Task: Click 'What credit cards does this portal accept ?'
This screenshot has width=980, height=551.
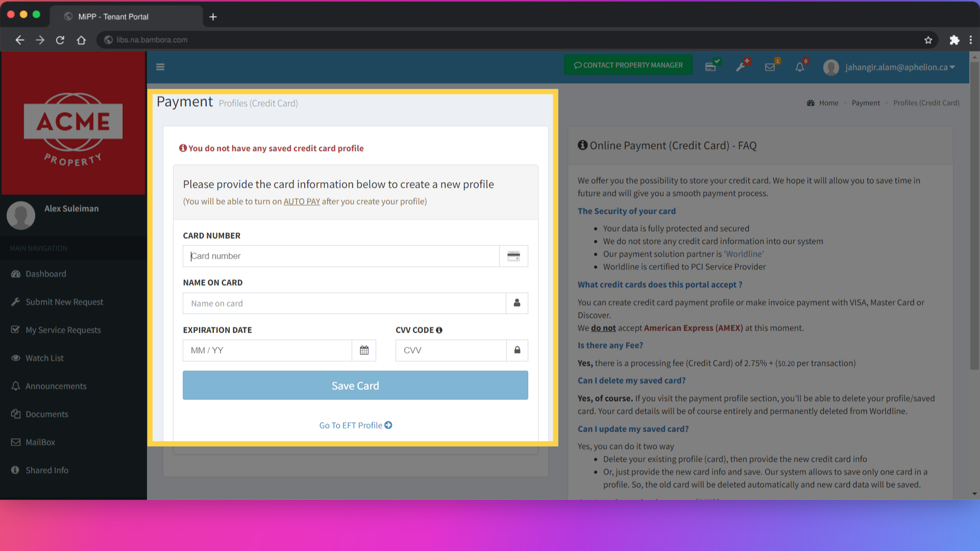Action: [660, 285]
